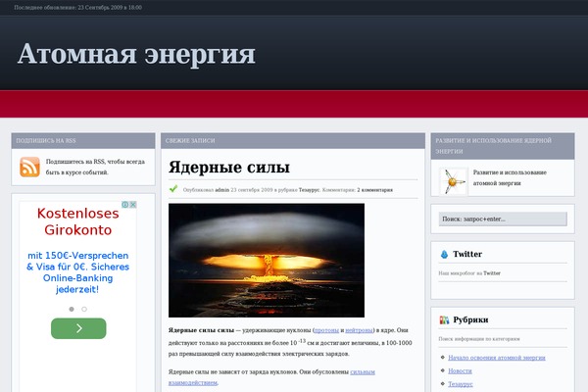
Task: Open the admin author link
Action: (222, 190)
